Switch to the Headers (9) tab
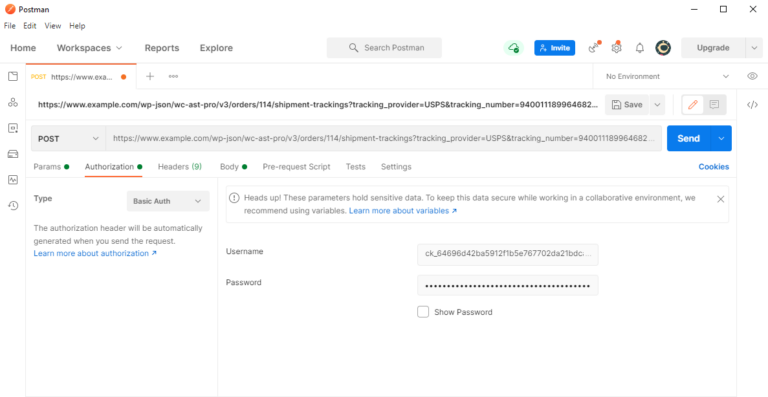Image resolution: width=768 pixels, height=397 pixels. coord(180,166)
